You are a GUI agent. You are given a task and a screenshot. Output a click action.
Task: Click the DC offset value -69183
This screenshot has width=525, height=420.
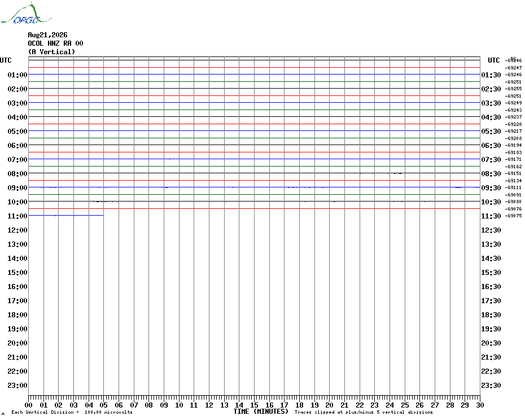(513, 152)
